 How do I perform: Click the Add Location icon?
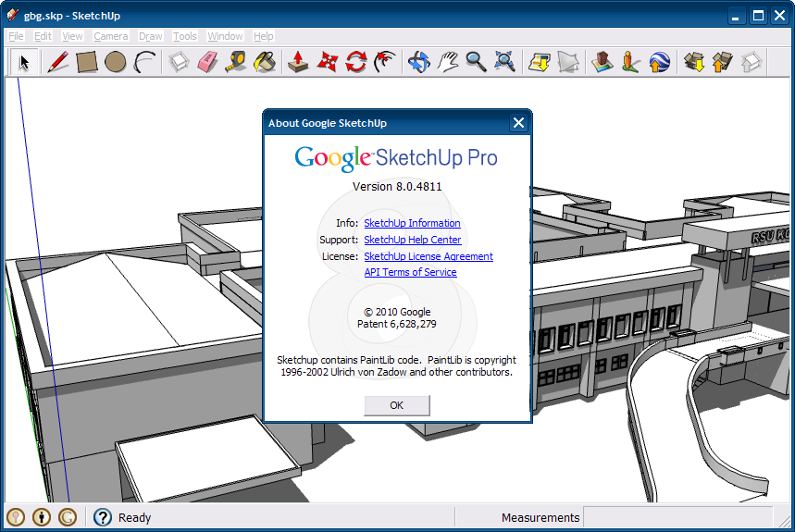click(x=539, y=62)
